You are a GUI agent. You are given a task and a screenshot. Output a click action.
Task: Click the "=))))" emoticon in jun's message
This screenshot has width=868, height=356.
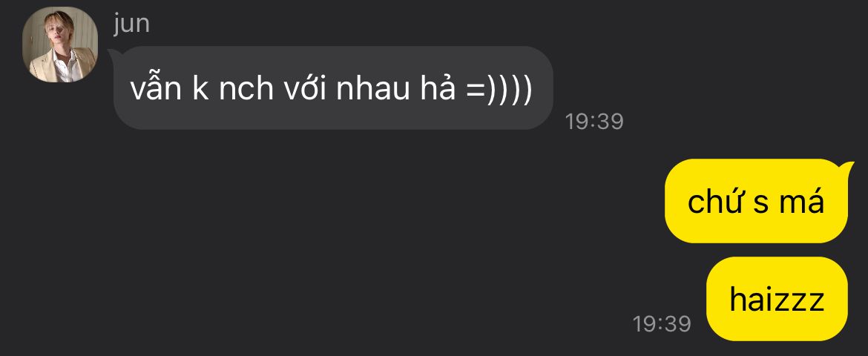click(499, 89)
